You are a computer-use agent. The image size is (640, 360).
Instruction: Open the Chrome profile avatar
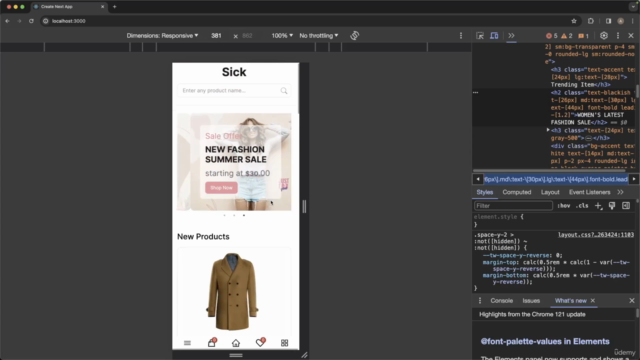(x=620, y=21)
